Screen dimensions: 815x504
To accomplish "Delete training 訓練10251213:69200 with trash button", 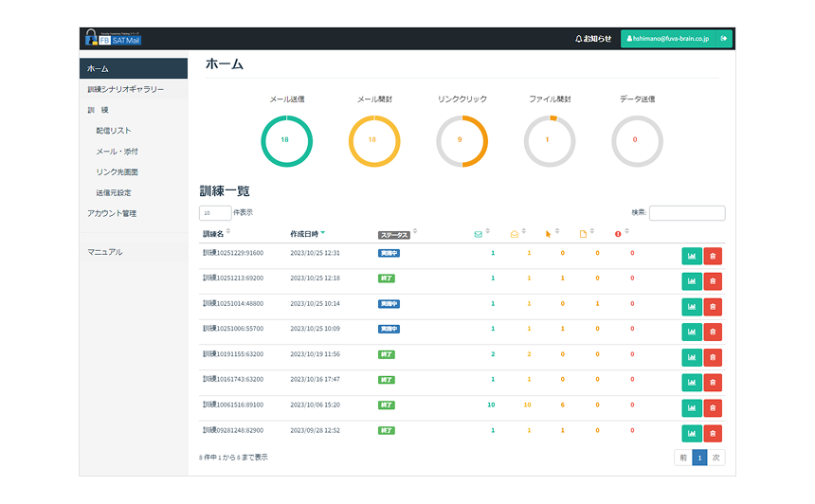I will click(713, 280).
